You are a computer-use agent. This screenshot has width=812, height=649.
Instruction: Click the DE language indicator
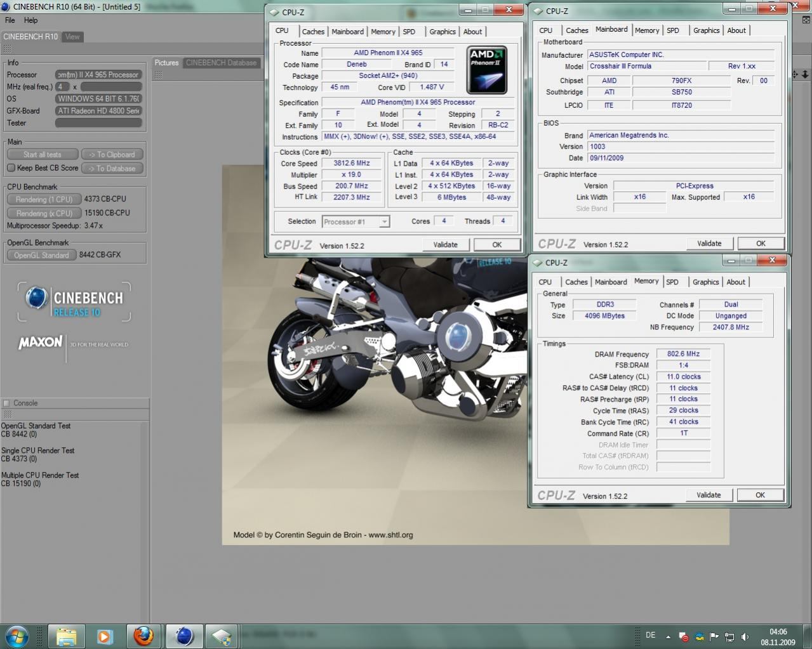650,635
